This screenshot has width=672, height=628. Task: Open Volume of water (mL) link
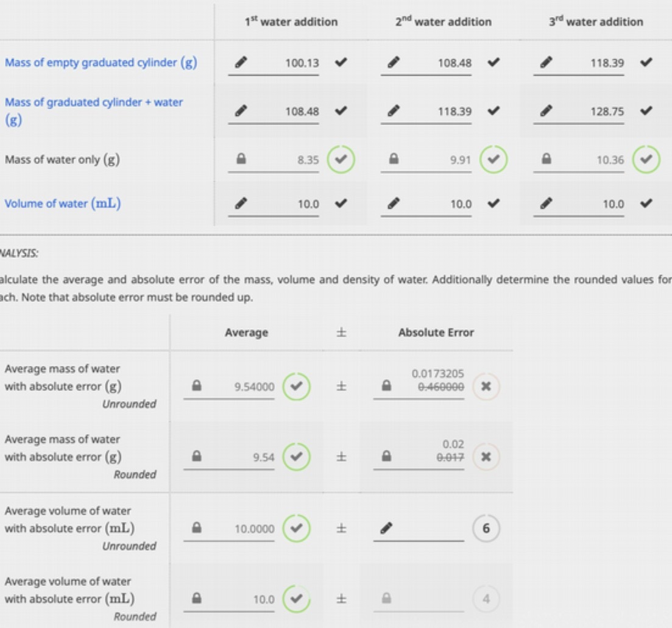pos(63,203)
